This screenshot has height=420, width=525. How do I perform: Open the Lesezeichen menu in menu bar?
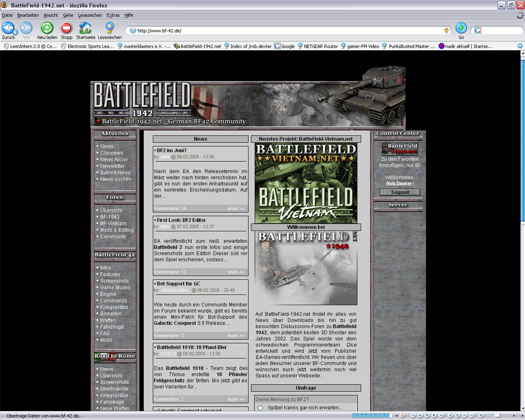click(x=90, y=15)
